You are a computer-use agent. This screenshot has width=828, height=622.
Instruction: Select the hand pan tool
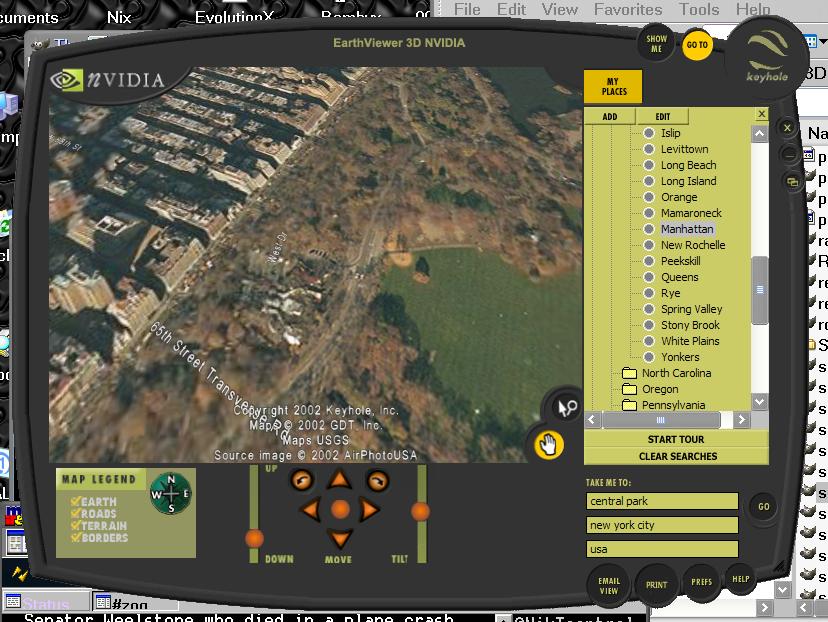pos(549,445)
